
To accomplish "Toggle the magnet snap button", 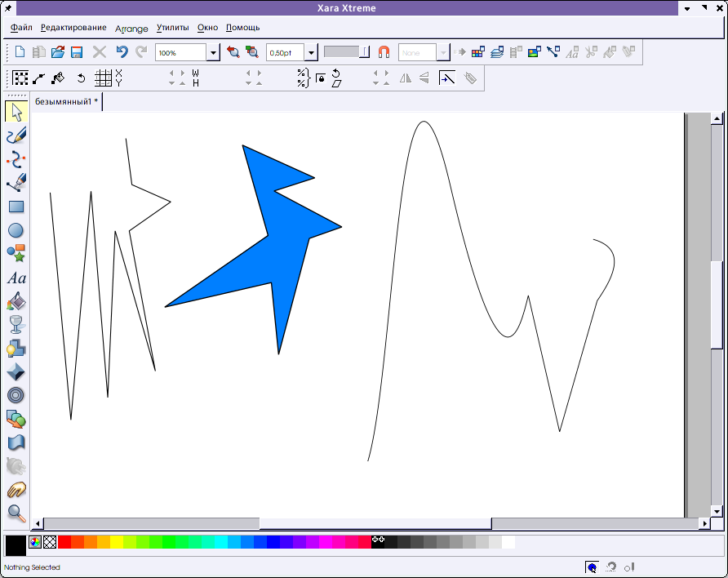I will pyautogui.click(x=384, y=52).
